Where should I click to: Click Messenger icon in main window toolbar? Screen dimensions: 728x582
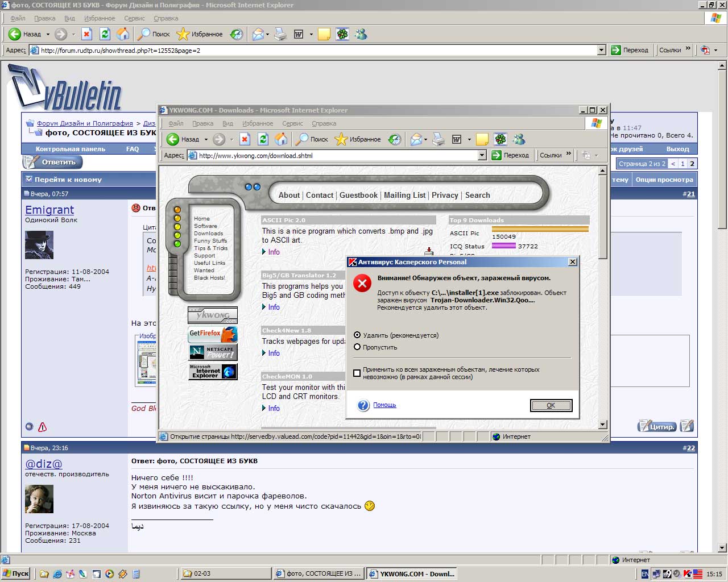pyautogui.click(x=361, y=34)
